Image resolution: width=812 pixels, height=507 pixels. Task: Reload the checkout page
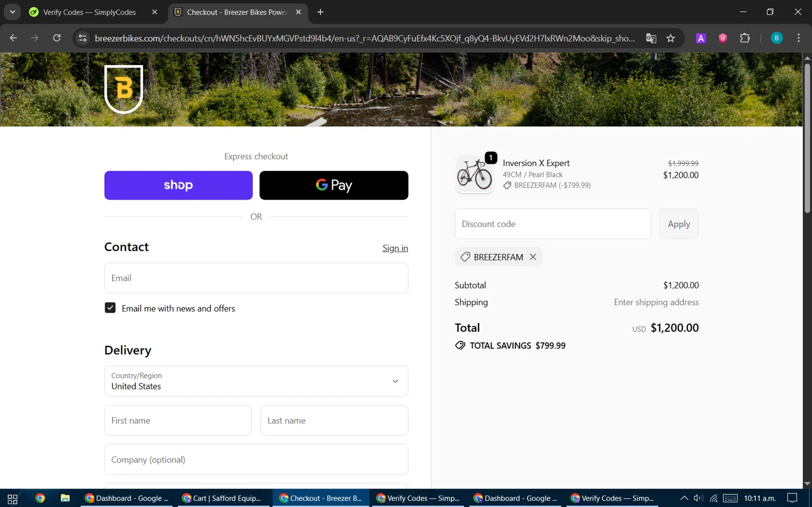click(57, 38)
